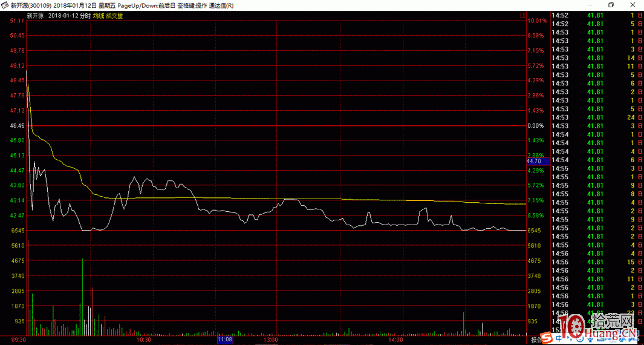Close the 新开源 chart window
The width and height of the screenshot is (644, 345).
pyautogui.click(x=633, y=4)
